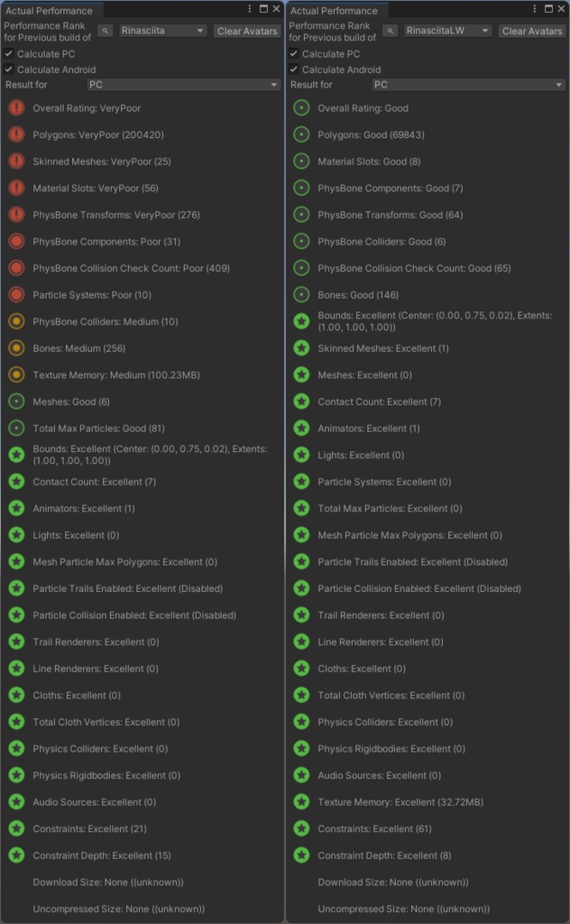Untick Calculate Android in the right panel

294,69
